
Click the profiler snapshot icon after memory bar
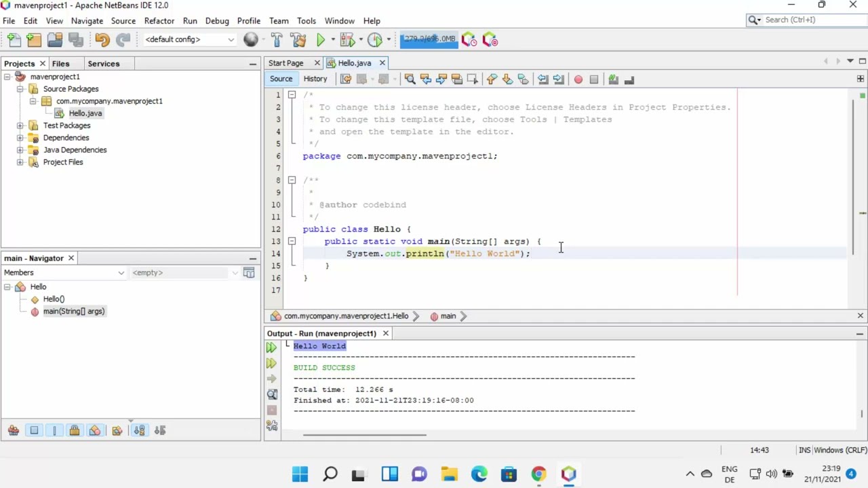469,40
